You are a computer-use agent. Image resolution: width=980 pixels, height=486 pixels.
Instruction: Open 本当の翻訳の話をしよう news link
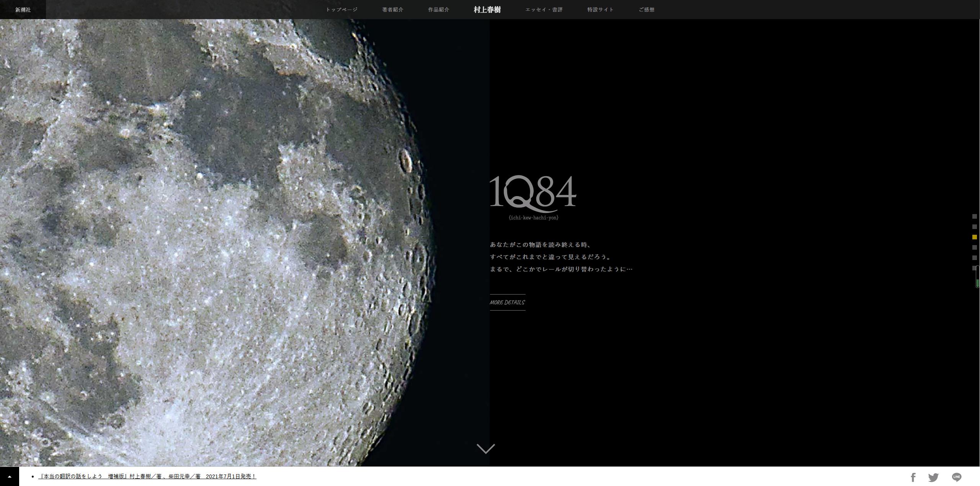coord(147,476)
